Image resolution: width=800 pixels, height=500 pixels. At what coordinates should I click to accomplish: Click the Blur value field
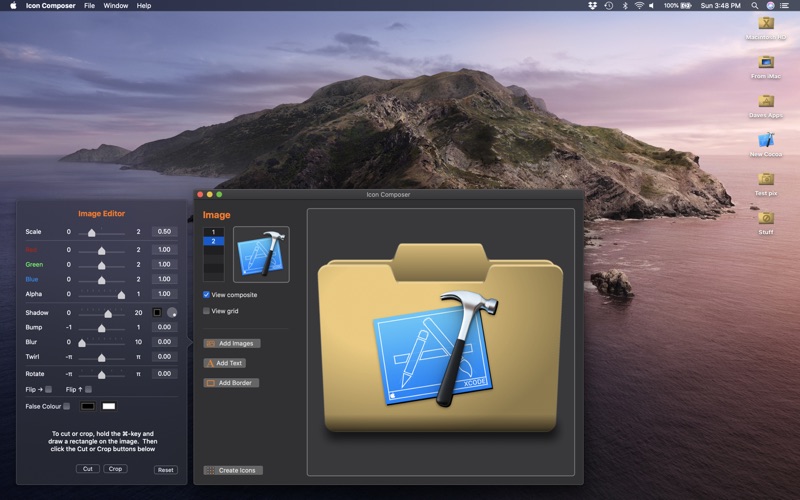(164, 342)
